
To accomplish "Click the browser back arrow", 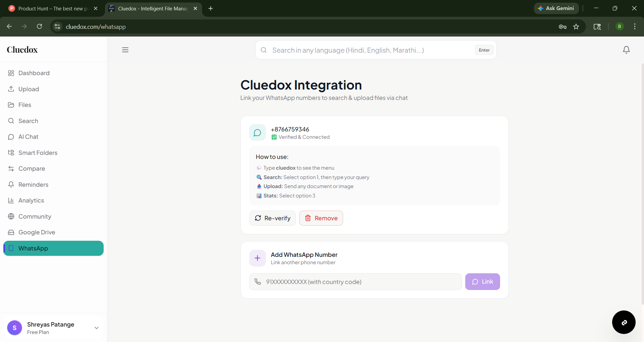I will [x=9, y=26].
